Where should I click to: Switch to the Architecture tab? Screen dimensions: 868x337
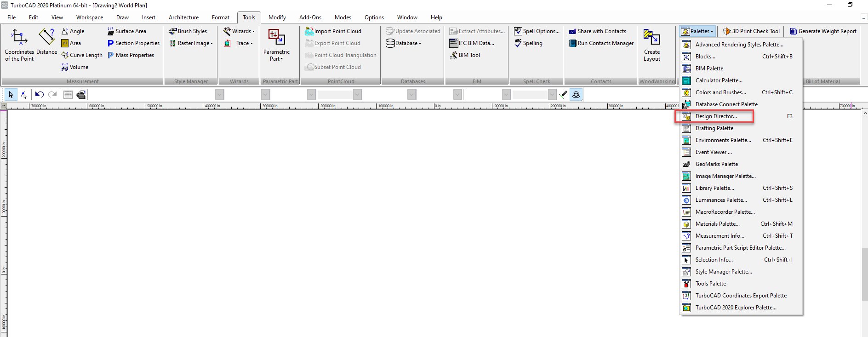click(x=184, y=17)
